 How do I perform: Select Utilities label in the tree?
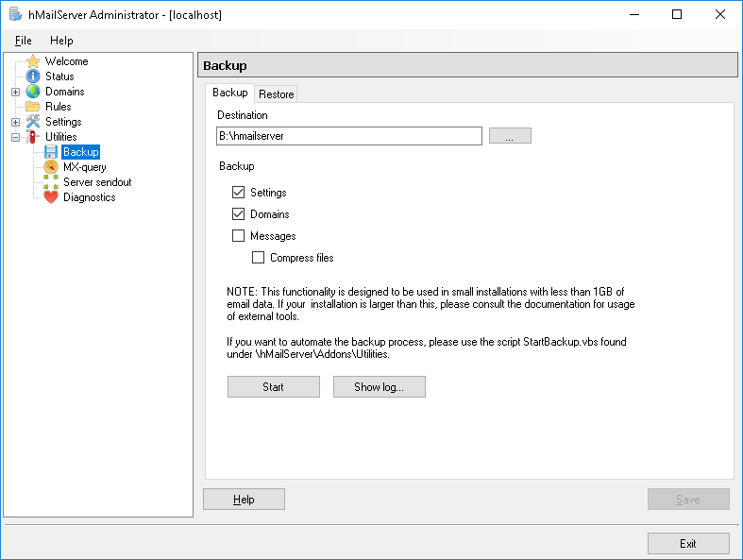point(61,137)
